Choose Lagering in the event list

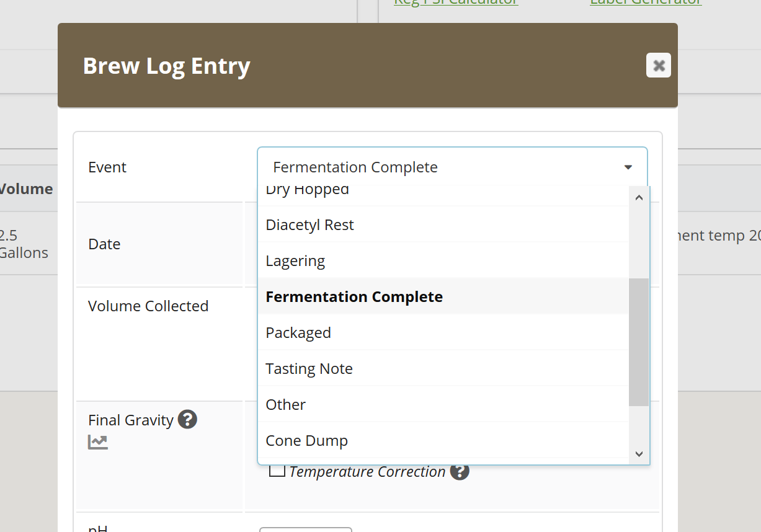click(295, 260)
